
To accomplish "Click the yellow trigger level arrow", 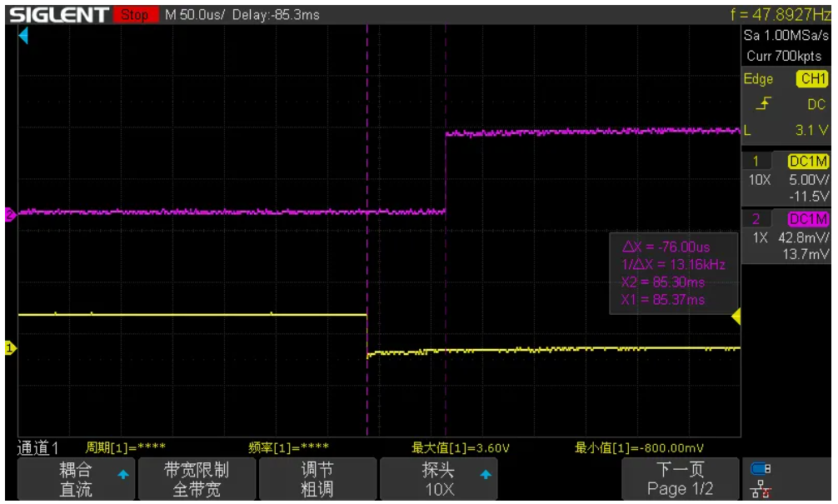I will pos(736,317).
